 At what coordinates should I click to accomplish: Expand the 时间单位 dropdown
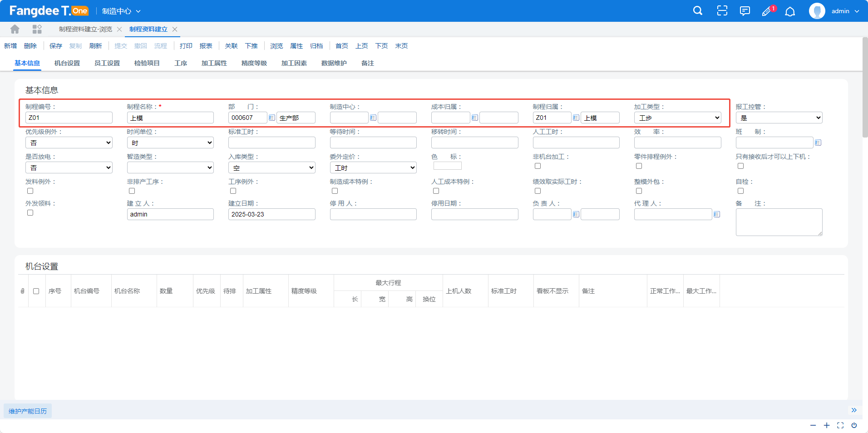170,143
